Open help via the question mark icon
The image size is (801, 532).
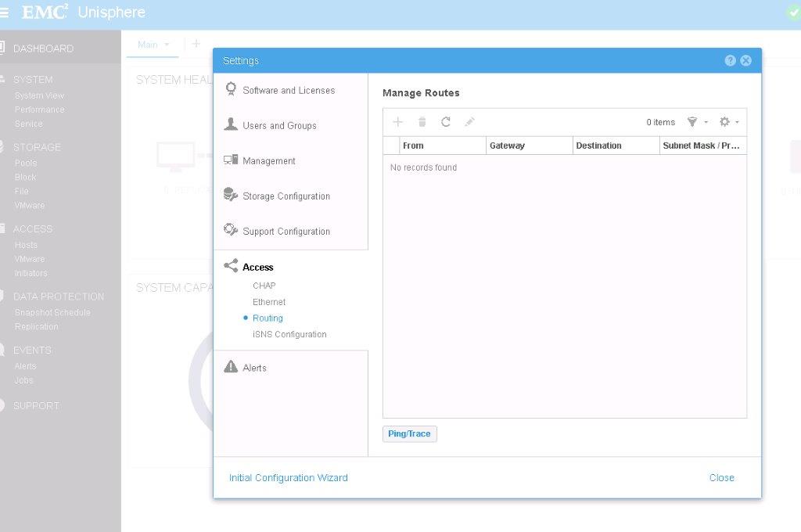pyautogui.click(x=730, y=59)
